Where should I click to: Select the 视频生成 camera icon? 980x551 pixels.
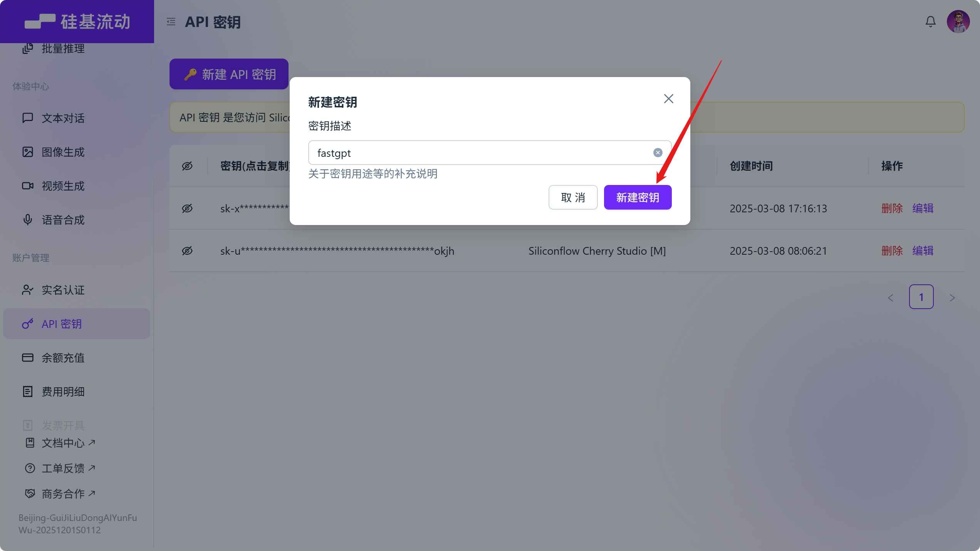click(27, 186)
